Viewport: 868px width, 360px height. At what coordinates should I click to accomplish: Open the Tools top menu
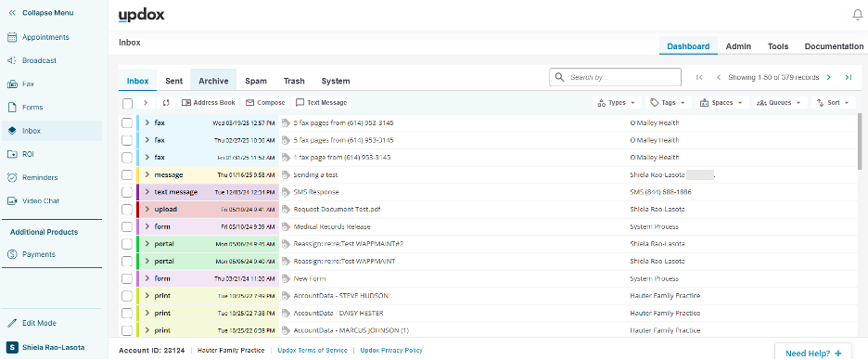point(778,46)
